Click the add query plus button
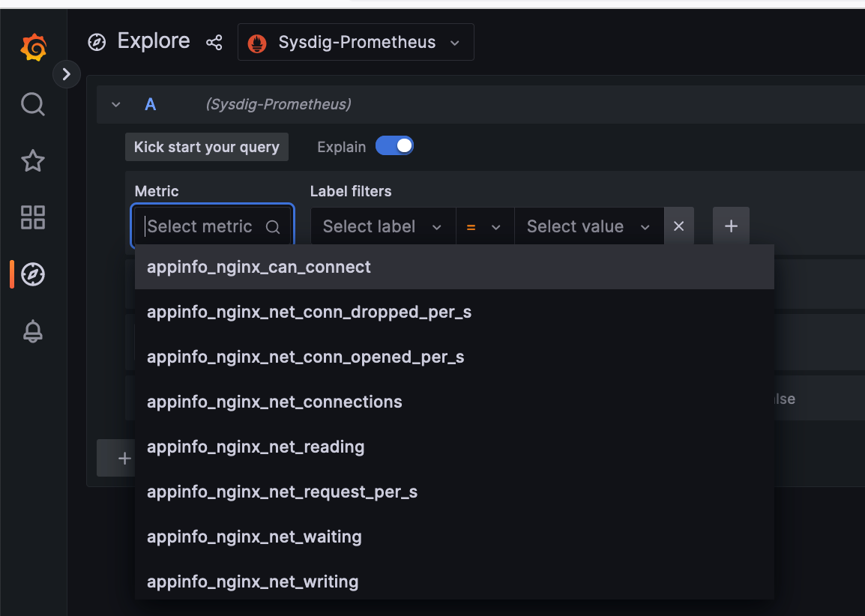The height and width of the screenshot is (616, 865). pos(116,458)
